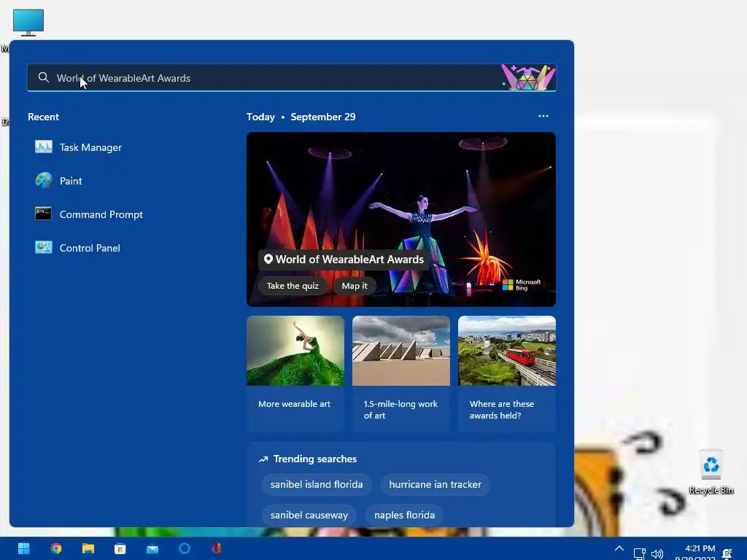The image size is (747, 560).
Task: Open Control Panel recent item
Action: click(77, 248)
